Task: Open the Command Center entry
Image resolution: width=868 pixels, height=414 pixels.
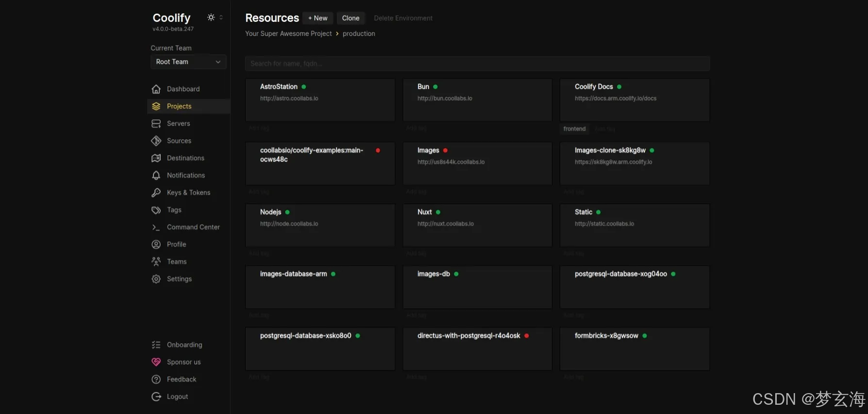Action: (x=188, y=227)
